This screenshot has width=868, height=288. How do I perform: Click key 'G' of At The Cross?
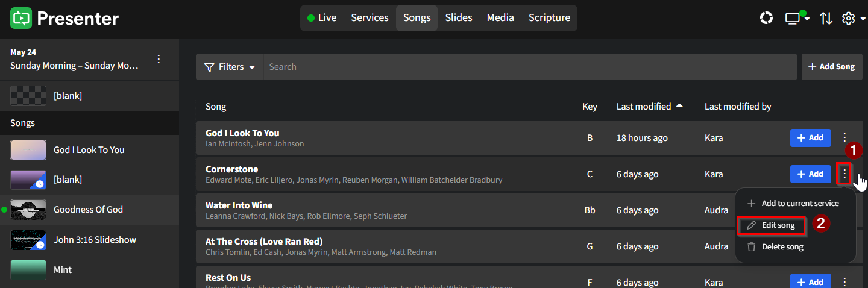click(x=590, y=246)
